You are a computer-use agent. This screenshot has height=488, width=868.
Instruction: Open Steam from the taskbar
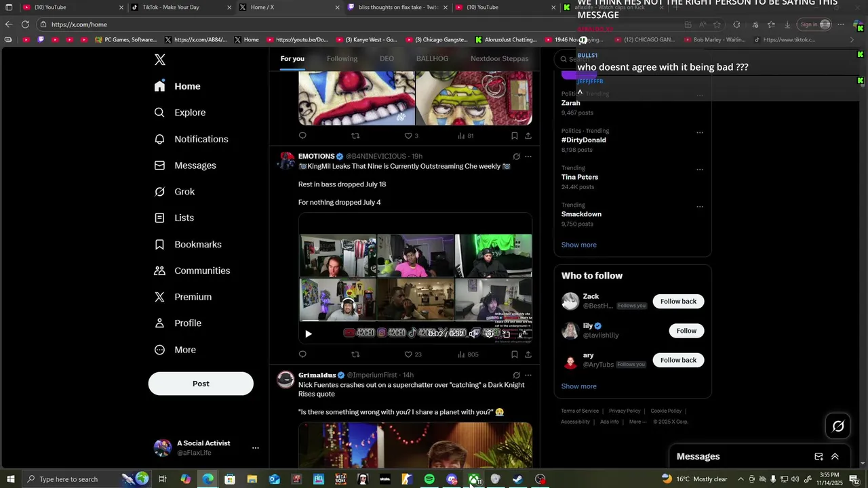pyautogui.click(x=517, y=479)
